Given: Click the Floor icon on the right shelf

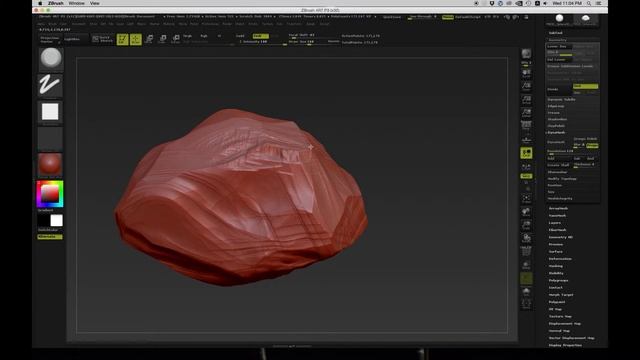Looking at the screenshot, I should pyautogui.click(x=526, y=140).
